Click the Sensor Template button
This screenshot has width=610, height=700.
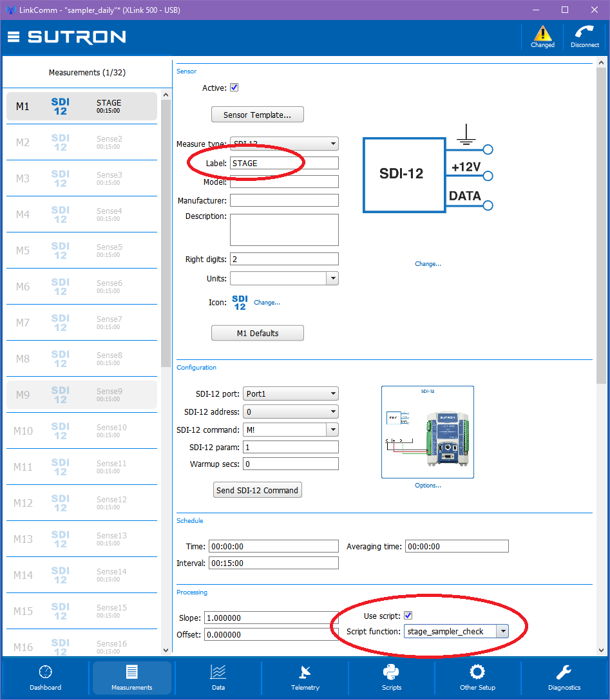(x=257, y=114)
